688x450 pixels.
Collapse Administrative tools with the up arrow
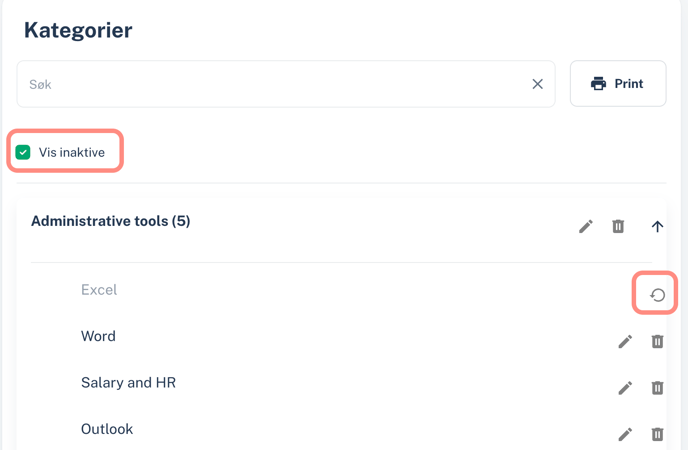[657, 227]
